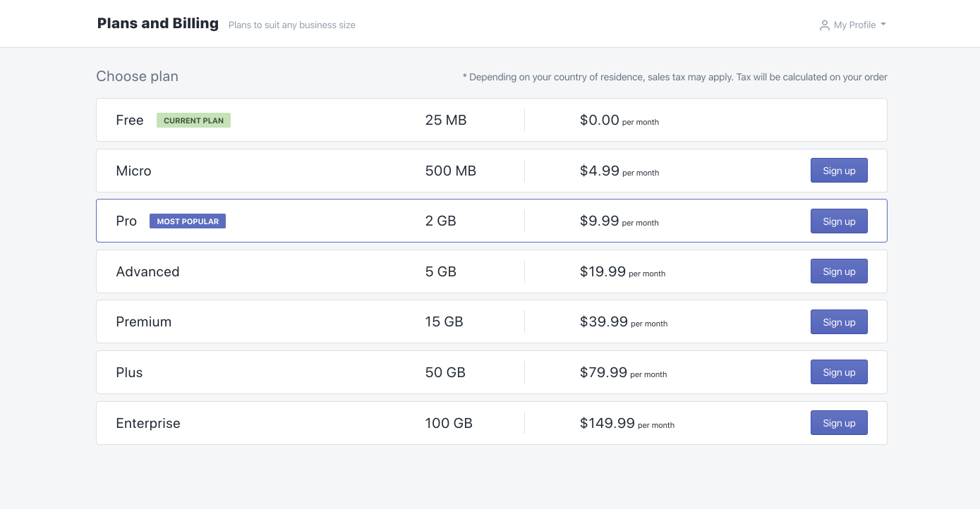Image resolution: width=980 pixels, height=509 pixels.
Task: Sign up for the Advanced plan
Action: (x=839, y=271)
